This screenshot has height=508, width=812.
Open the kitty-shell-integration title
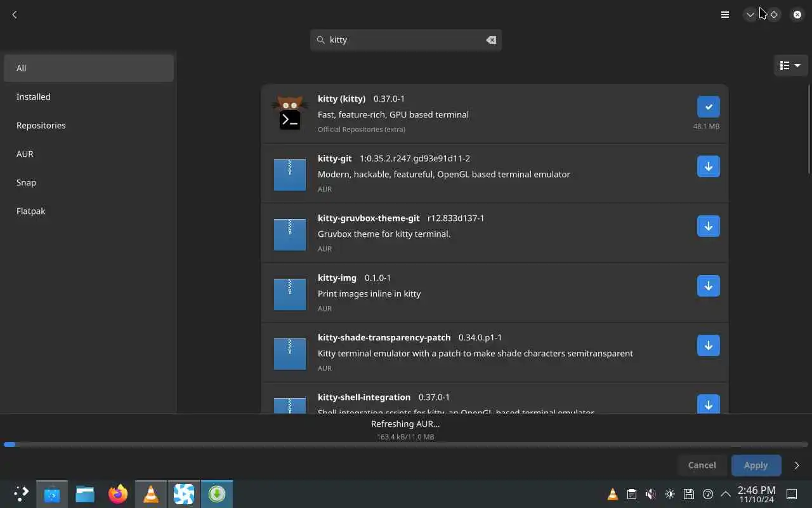(x=364, y=397)
